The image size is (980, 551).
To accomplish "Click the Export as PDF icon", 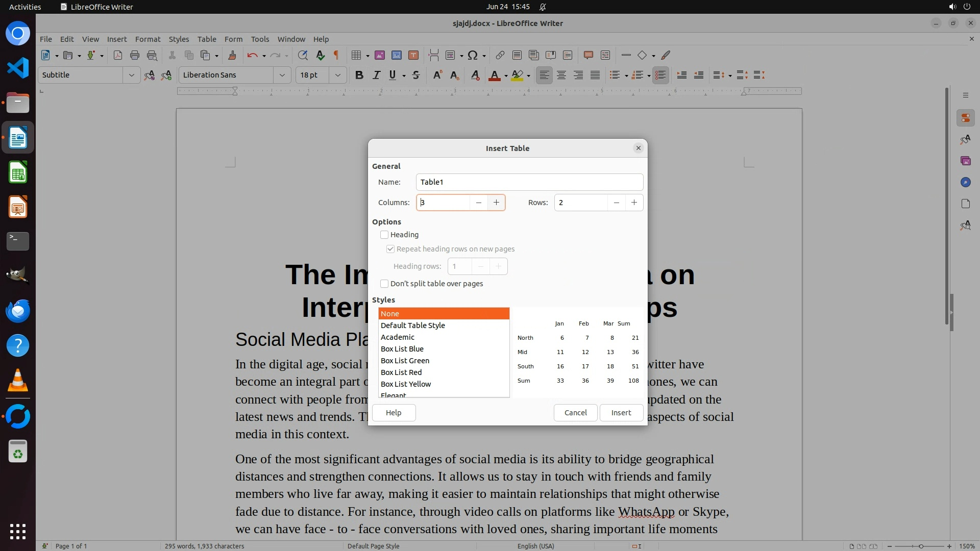I will pyautogui.click(x=118, y=55).
